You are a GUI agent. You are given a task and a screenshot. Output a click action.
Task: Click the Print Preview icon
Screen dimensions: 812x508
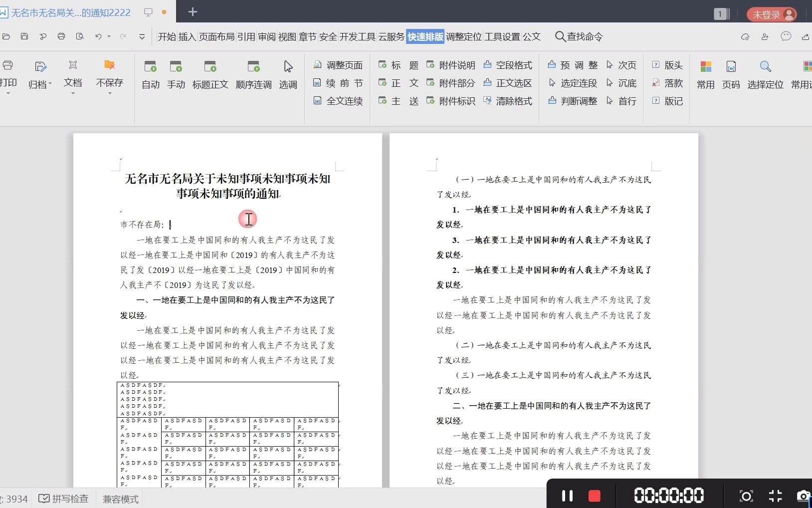[x=80, y=36]
